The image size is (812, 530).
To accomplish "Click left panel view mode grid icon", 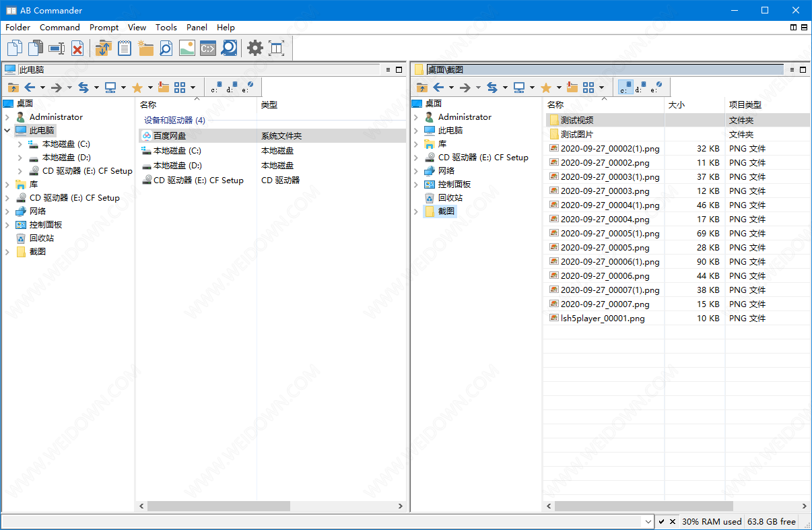I will click(x=180, y=88).
